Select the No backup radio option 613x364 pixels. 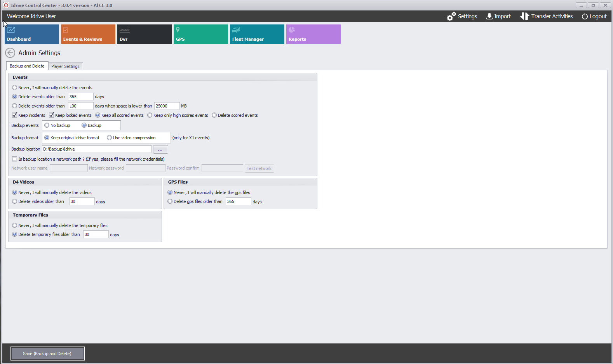click(x=47, y=125)
